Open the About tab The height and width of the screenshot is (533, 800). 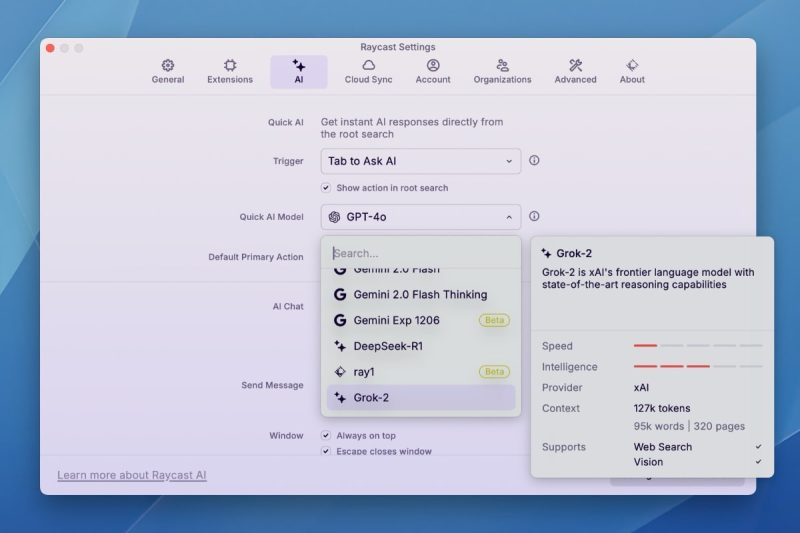[632, 71]
